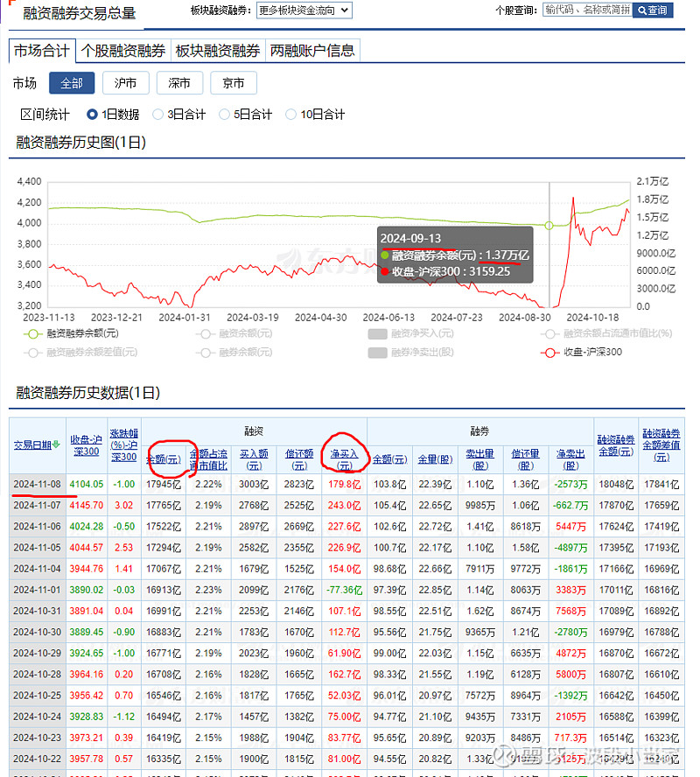Click the -2573万 net sell cell
Screen dimensions: 700x777
pos(570,484)
